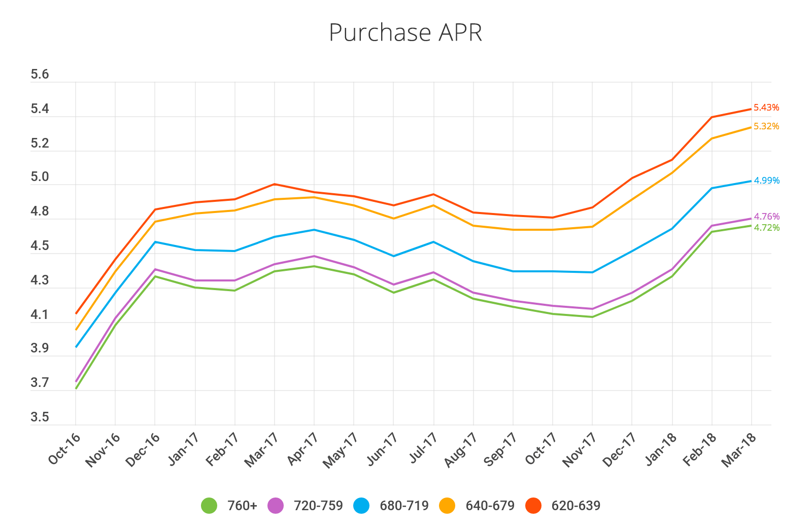Click the orange 640-679 legend circle
The image size is (812, 532).
click(447, 506)
